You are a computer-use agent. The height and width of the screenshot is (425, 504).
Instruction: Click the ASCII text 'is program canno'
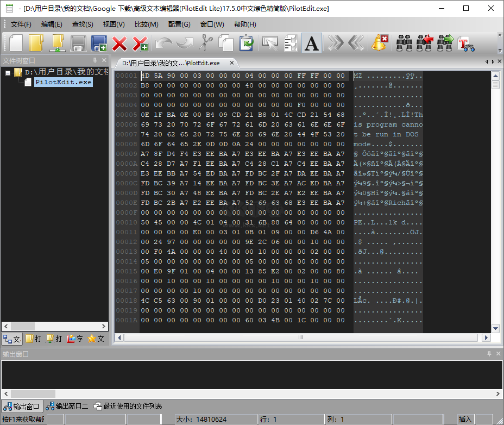388,124
